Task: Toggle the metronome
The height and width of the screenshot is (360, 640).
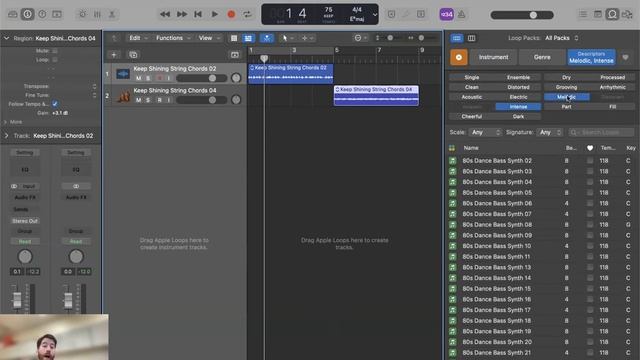Action: pos(462,14)
